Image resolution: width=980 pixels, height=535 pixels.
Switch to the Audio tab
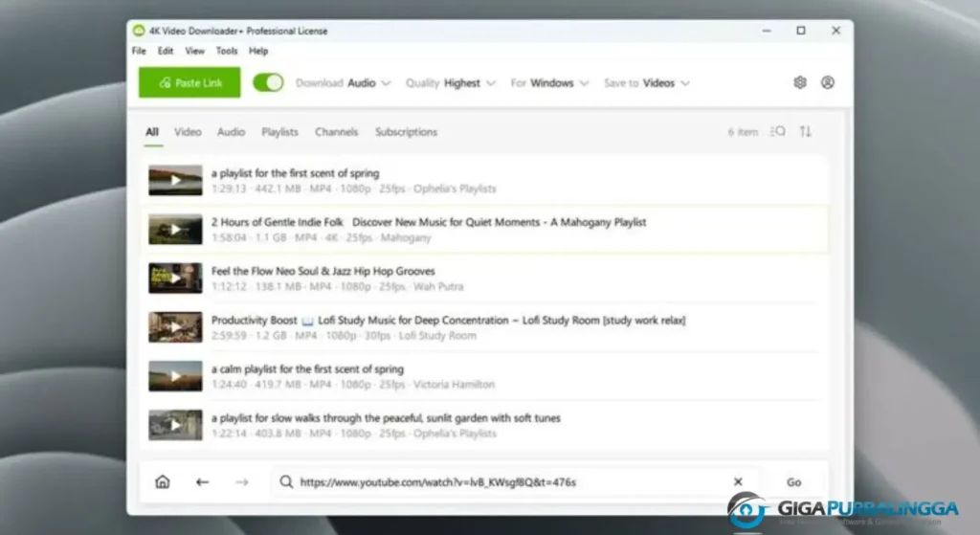(x=231, y=132)
